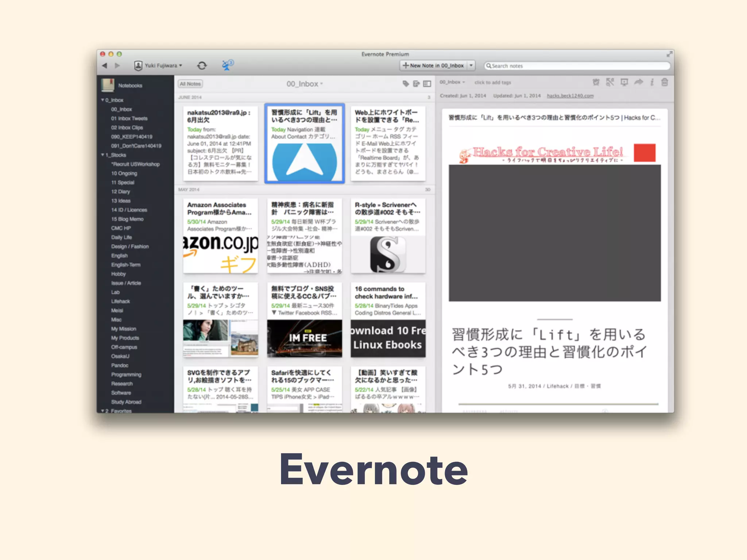Select the 02 Inbox Clips notebook
747x560 pixels.
pyautogui.click(x=127, y=128)
